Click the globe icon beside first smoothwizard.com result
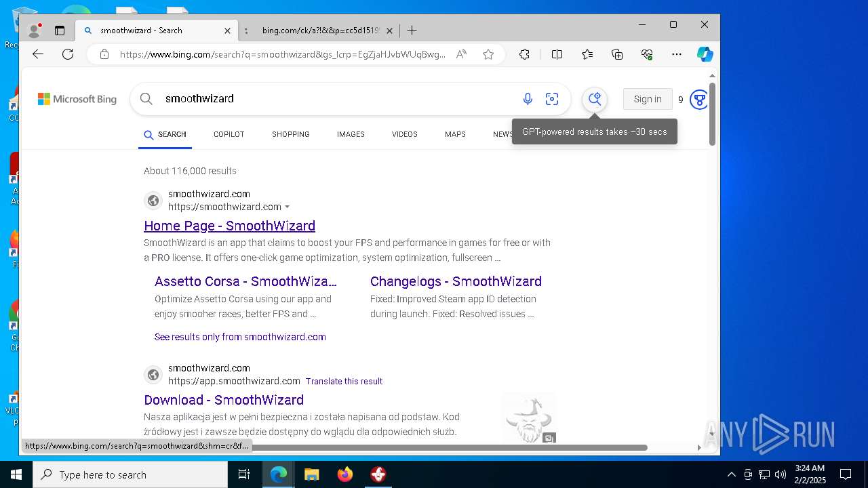 153,201
